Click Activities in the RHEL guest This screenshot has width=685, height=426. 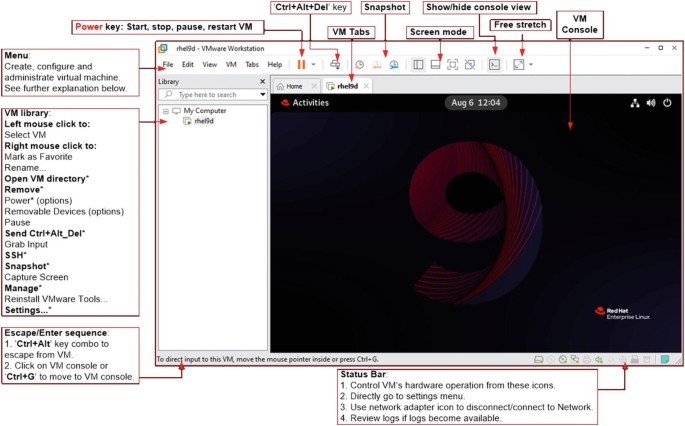(310, 102)
